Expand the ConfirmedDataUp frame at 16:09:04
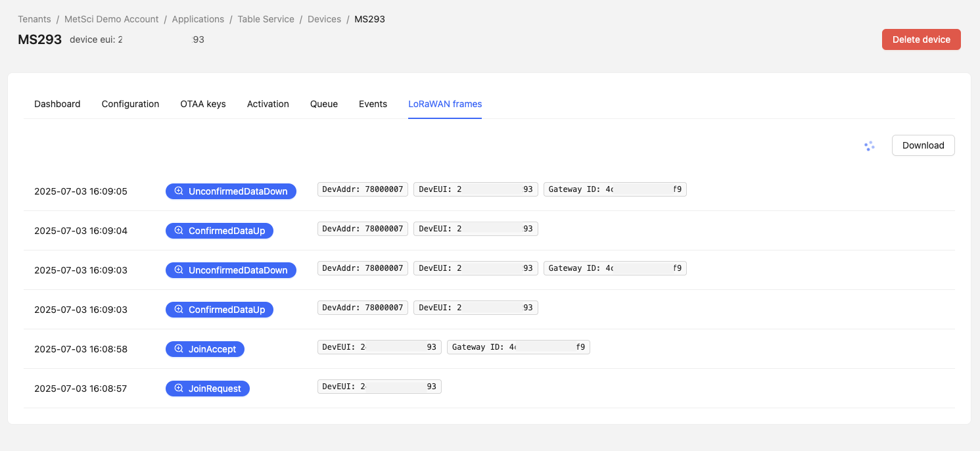 pos(220,230)
